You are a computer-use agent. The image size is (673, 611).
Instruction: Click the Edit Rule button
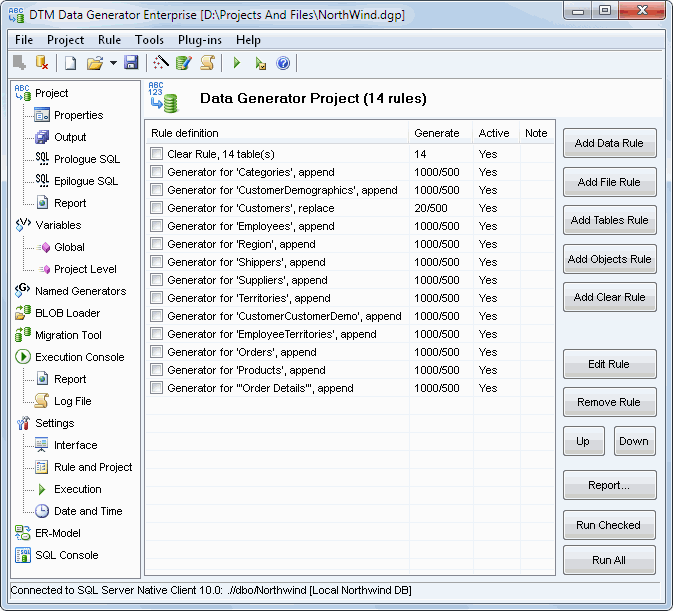[x=609, y=364]
